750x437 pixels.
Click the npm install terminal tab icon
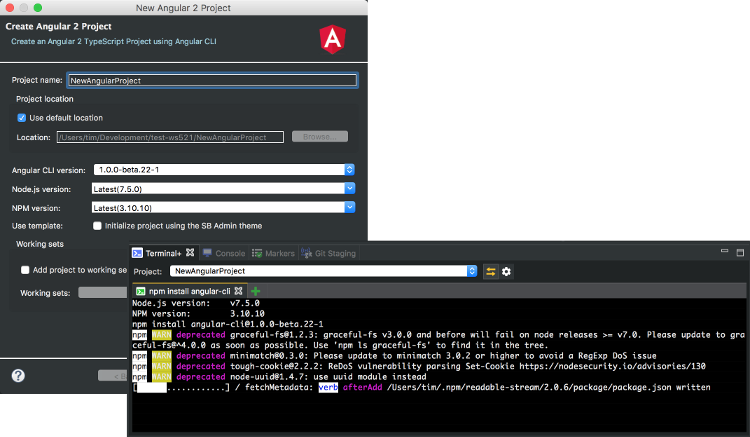click(141, 291)
